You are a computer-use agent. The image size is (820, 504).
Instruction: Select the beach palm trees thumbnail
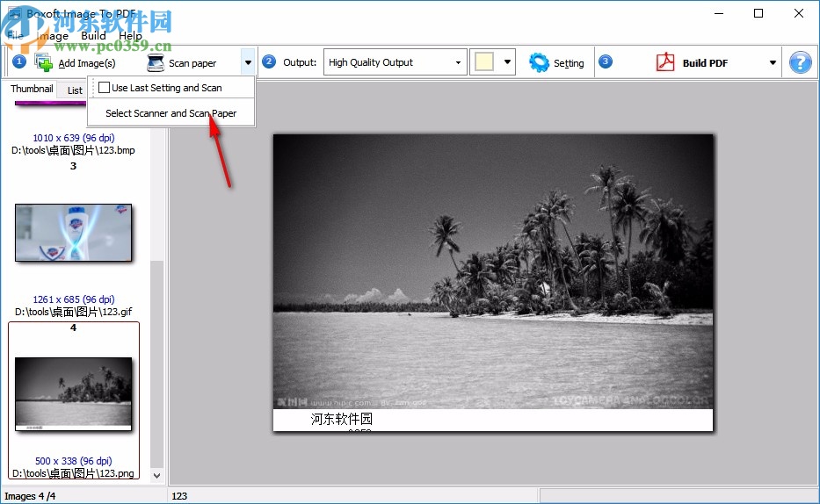coord(73,394)
